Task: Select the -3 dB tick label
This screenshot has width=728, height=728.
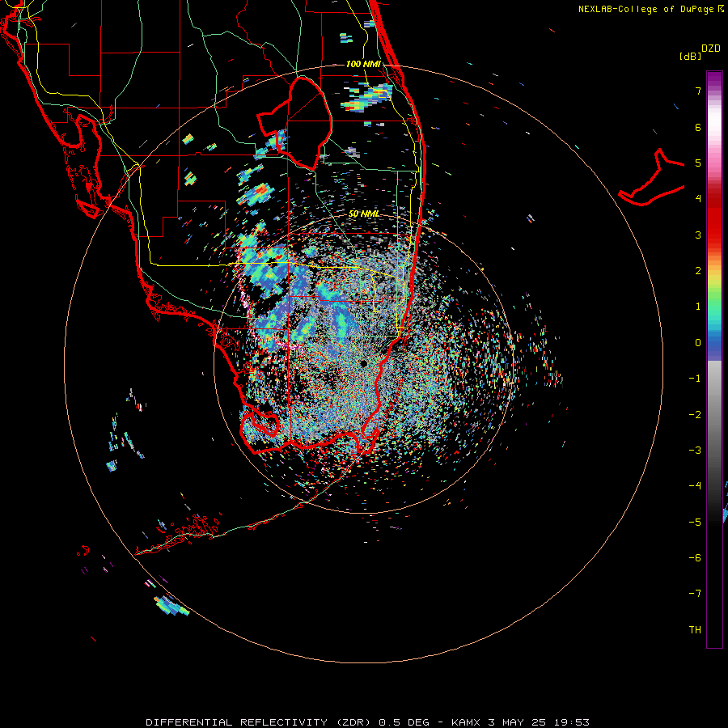Action: point(695,451)
